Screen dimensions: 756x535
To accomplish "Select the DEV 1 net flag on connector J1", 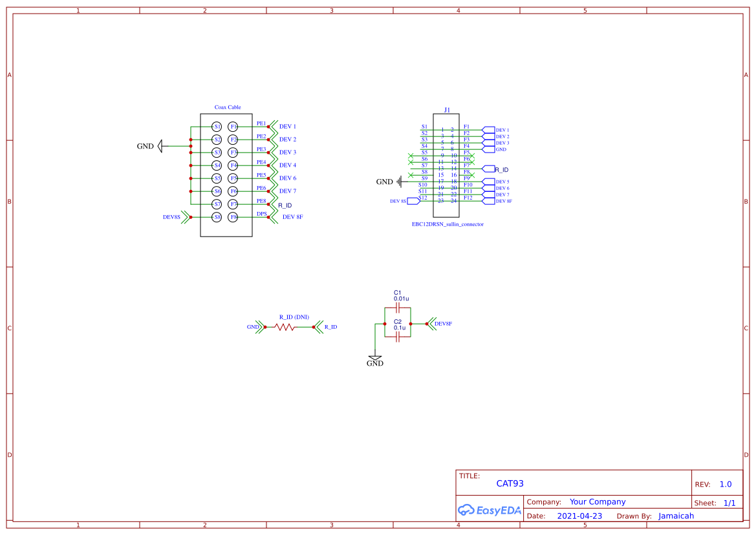I will coord(488,130).
